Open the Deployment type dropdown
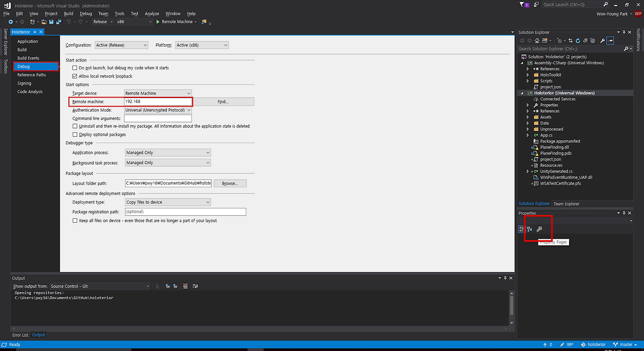The width and height of the screenshot is (644, 351). click(168, 202)
